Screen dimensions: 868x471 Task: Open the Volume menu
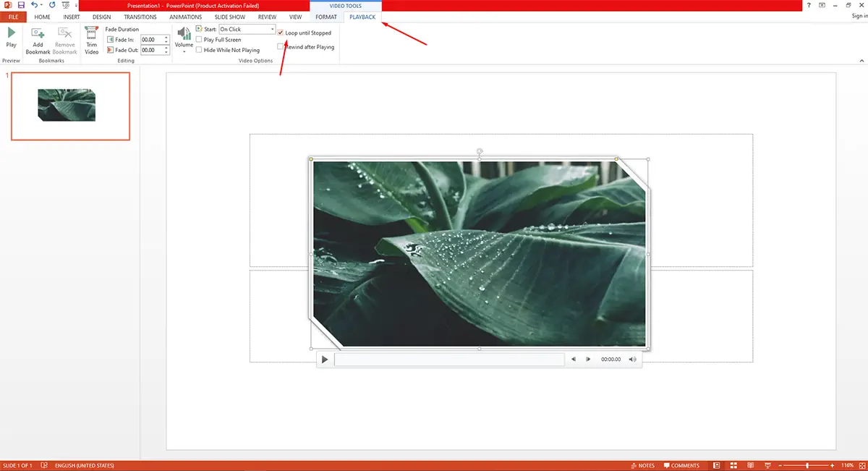pos(184,40)
